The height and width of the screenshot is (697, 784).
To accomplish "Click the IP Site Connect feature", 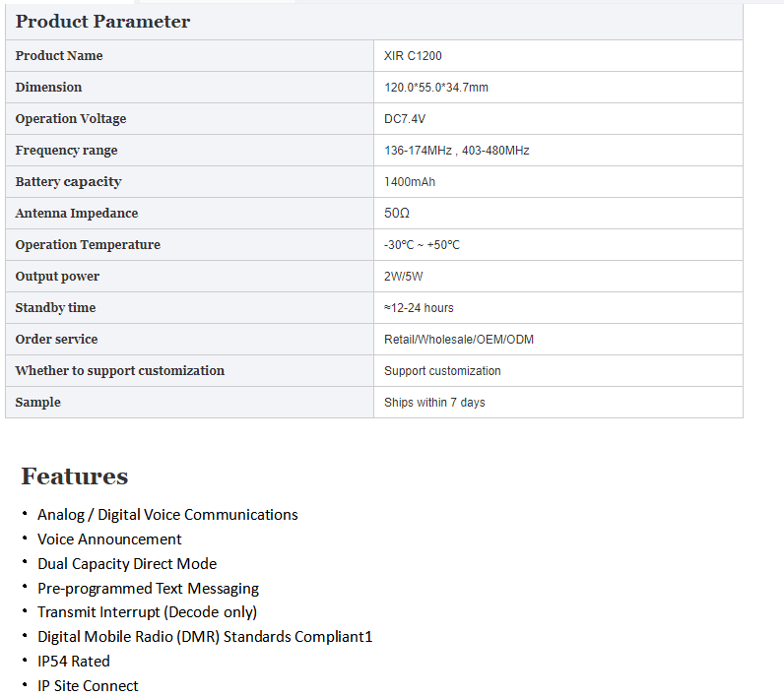I will [x=88, y=686].
